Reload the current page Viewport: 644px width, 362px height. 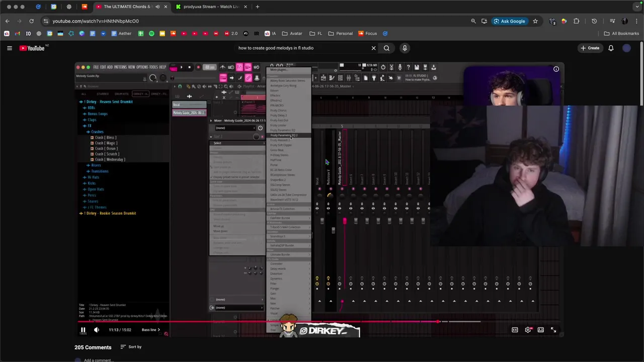(x=31, y=21)
